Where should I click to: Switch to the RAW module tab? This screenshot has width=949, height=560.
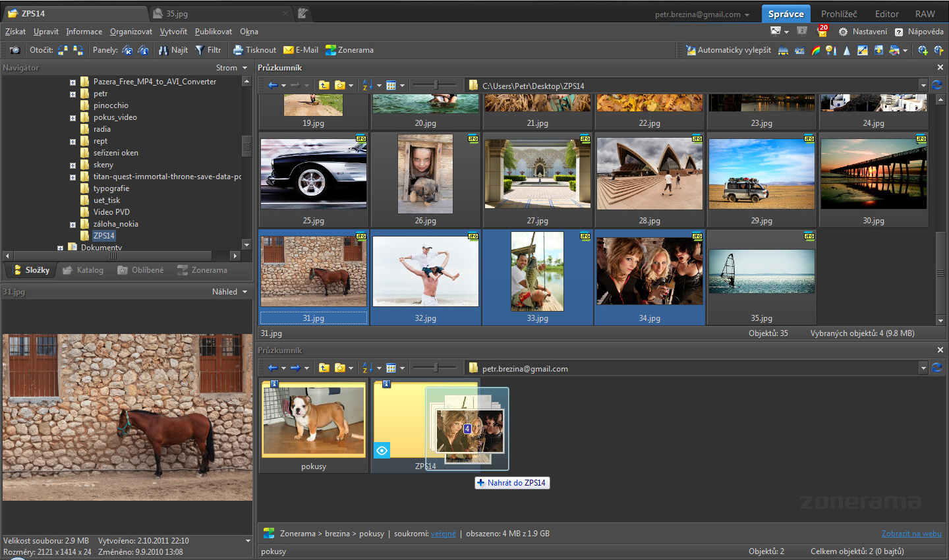[925, 14]
